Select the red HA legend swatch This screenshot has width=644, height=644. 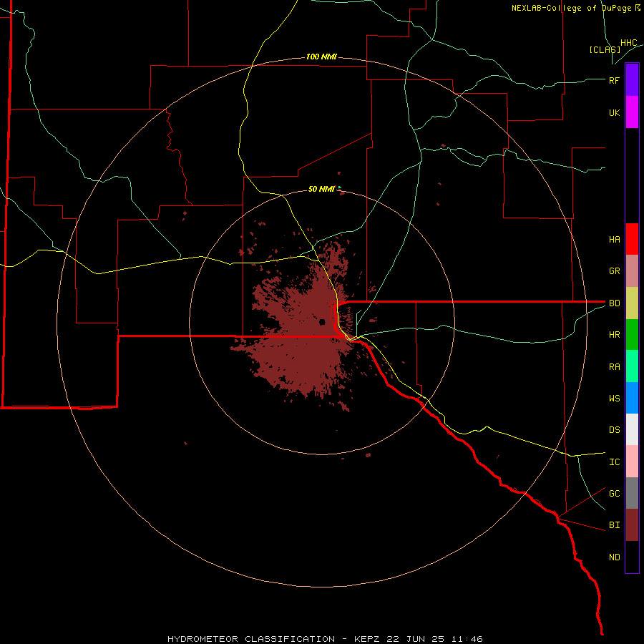[632, 239]
